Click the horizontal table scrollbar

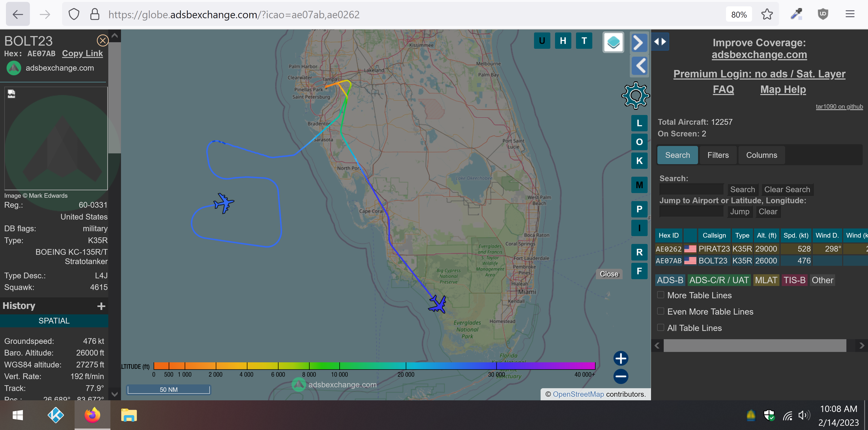(x=755, y=346)
